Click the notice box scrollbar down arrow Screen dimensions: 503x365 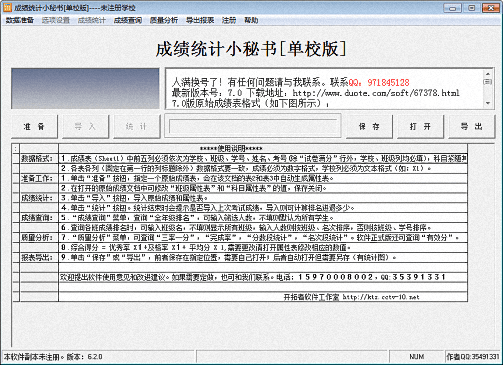tap(488, 103)
